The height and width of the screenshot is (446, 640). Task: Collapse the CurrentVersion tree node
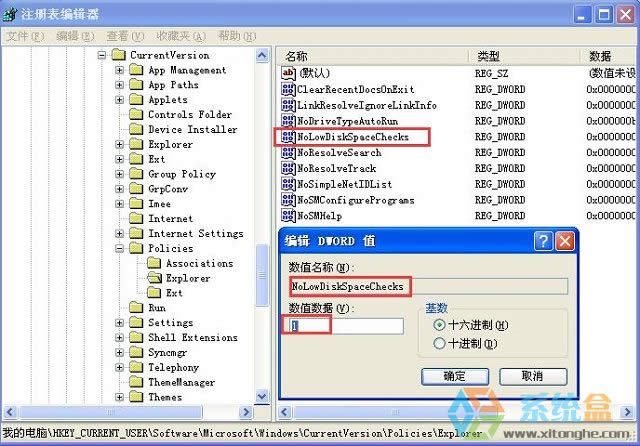tap(102, 56)
